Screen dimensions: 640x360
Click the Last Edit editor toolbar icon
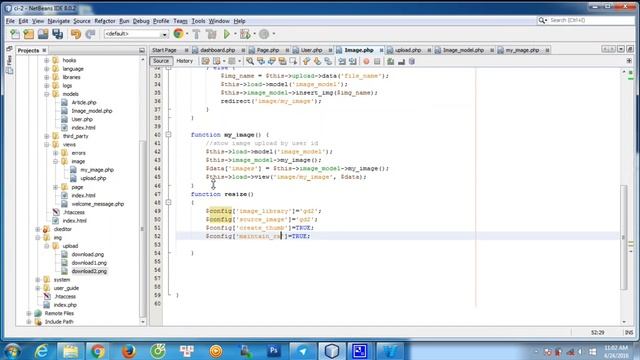pyautogui.click(x=205, y=61)
